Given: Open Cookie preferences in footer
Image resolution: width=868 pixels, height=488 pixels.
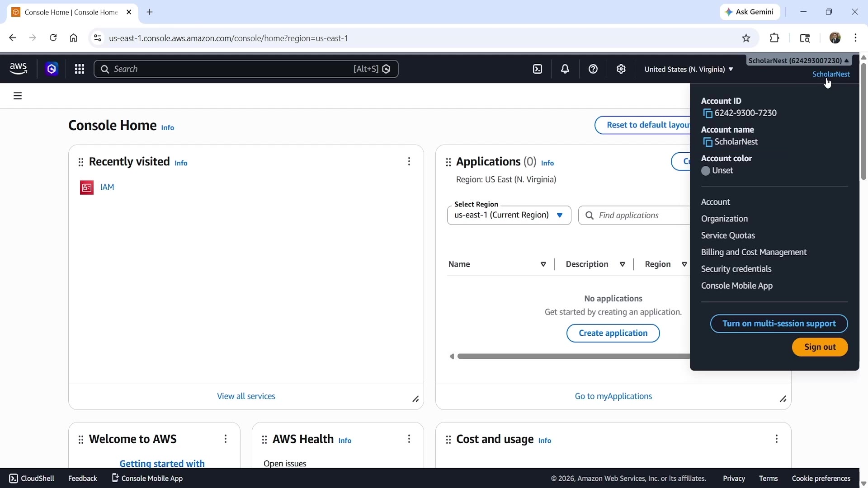Looking at the screenshot, I should pyautogui.click(x=821, y=479).
